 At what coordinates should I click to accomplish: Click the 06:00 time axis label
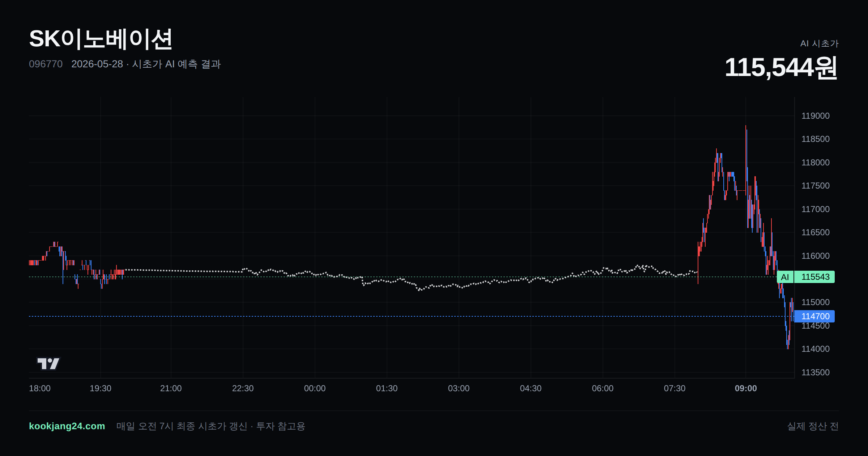click(x=603, y=388)
